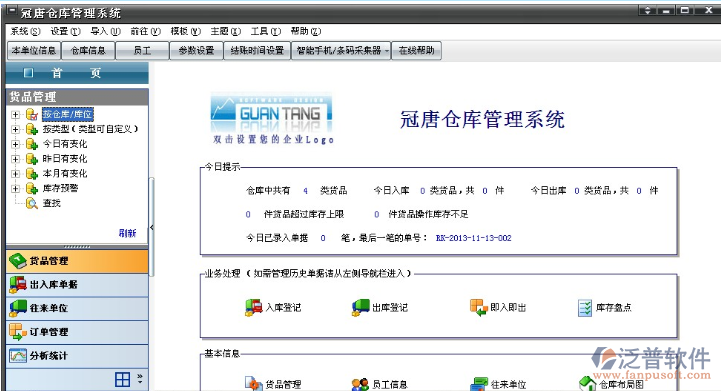Click the grid layout icon in sidebar footer
Screen dimensions: 721x391
pos(122,380)
